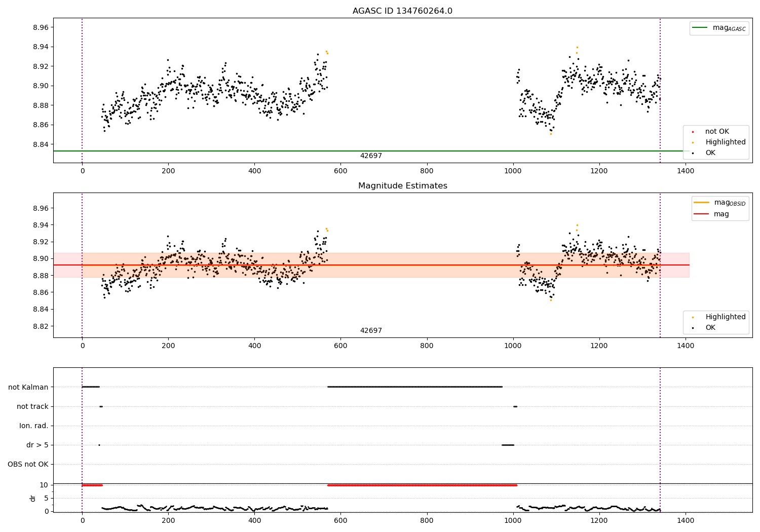Click the 'dr > 5' axis label

pyautogui.click(x=37, y=445)
